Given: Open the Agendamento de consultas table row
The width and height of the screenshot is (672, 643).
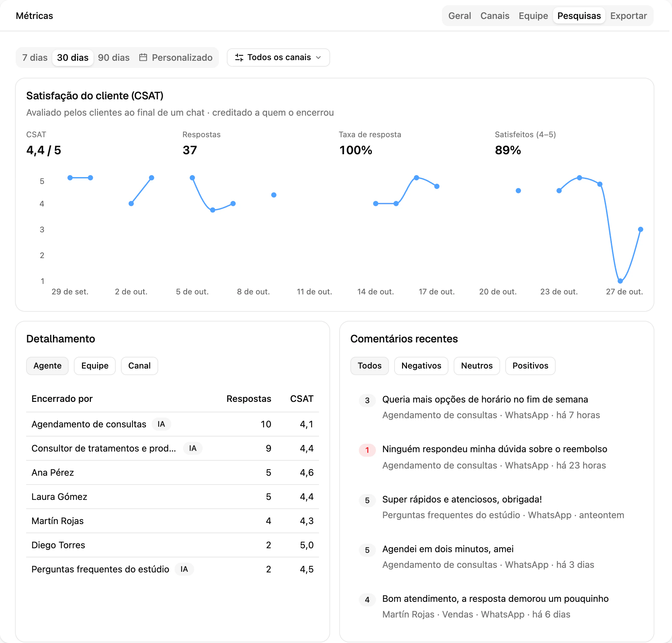Looking at the screenshot, I should 173,424.
